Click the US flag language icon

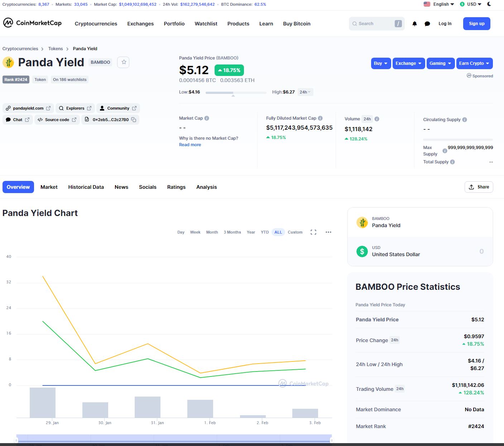(427, 4)
